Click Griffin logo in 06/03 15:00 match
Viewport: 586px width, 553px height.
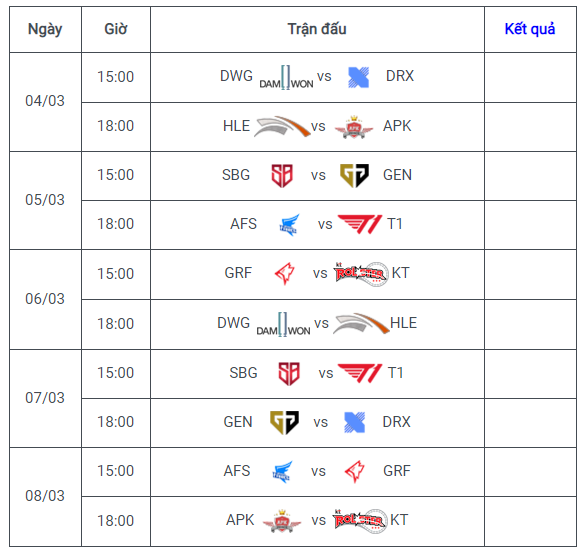(285, 274)
